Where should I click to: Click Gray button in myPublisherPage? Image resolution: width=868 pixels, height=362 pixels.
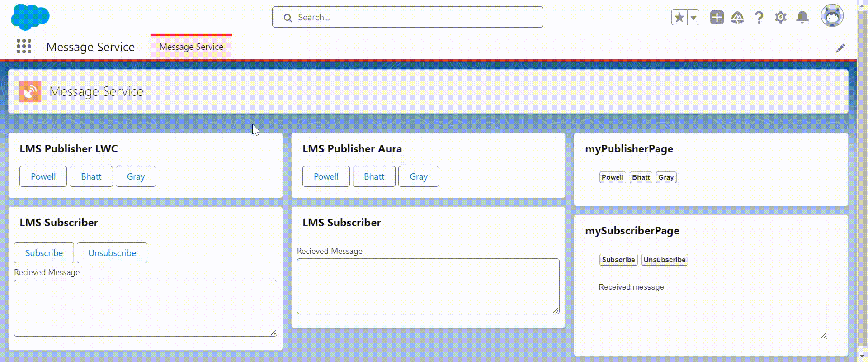pos(666,177)
